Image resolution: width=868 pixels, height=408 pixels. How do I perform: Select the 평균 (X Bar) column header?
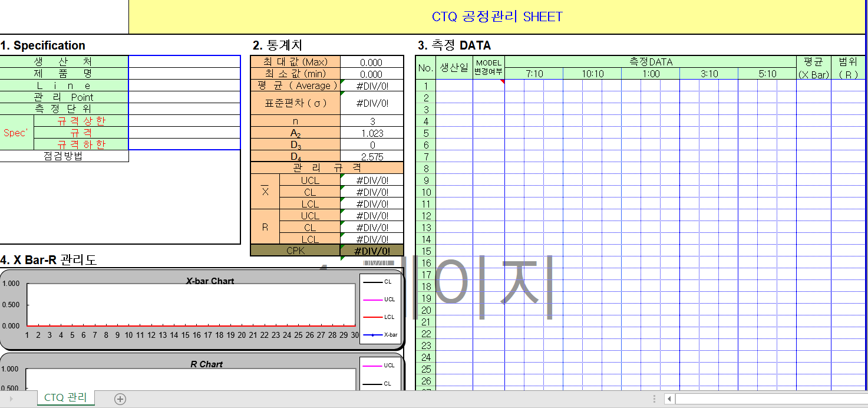[x=814, y=68]
